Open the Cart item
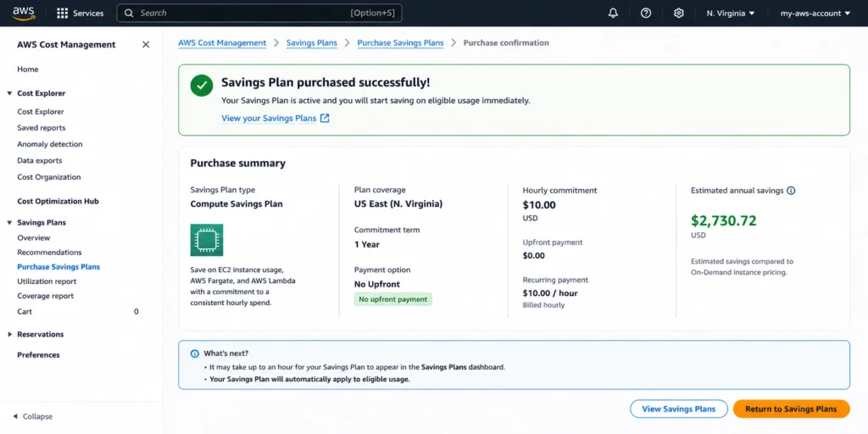 25,312
